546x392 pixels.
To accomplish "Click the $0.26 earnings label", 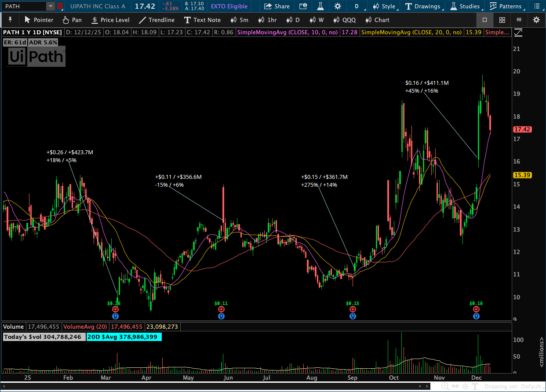I will (x=114, y=303).
